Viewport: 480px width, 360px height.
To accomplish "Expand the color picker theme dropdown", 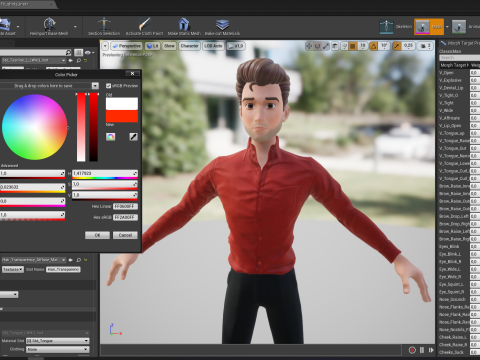I will tap(95, 86).
